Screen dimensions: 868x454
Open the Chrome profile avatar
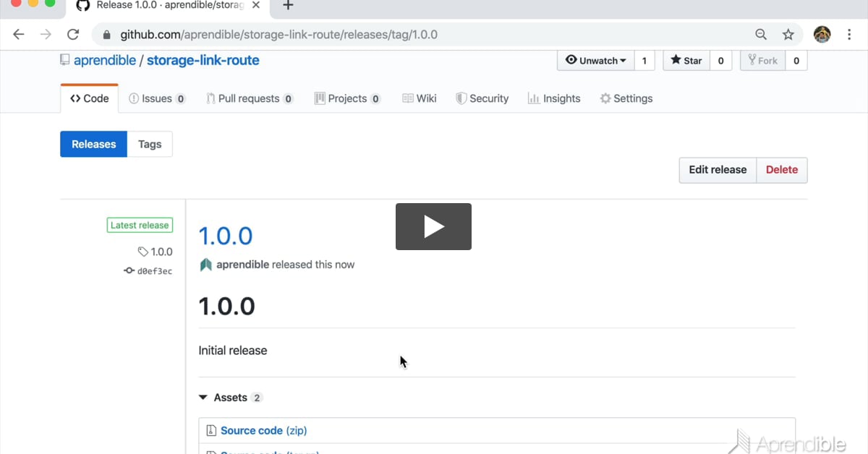click(822, 35)
